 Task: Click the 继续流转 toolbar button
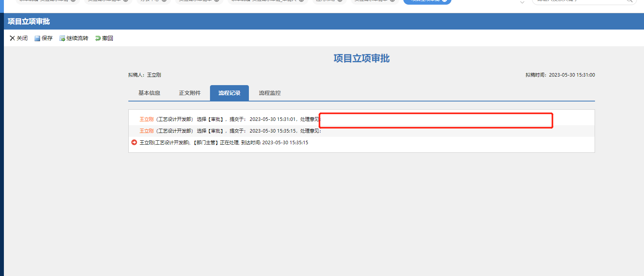point(74,38)
